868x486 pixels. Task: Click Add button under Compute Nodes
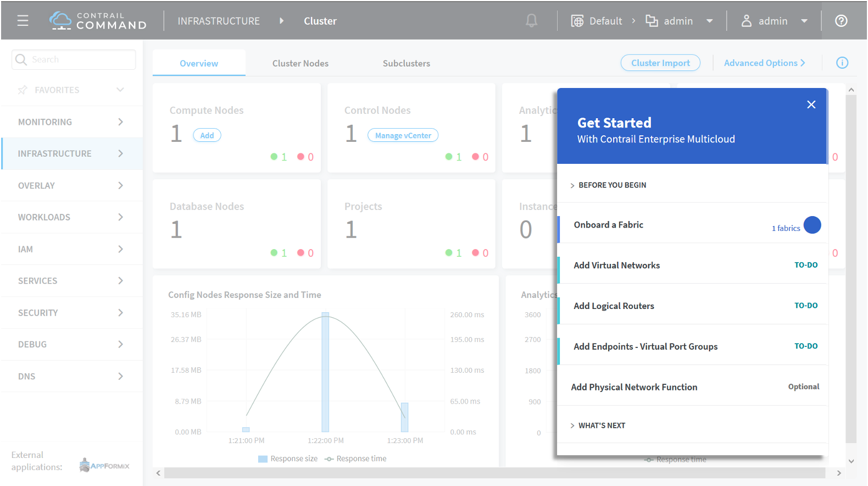click(207, 135)
